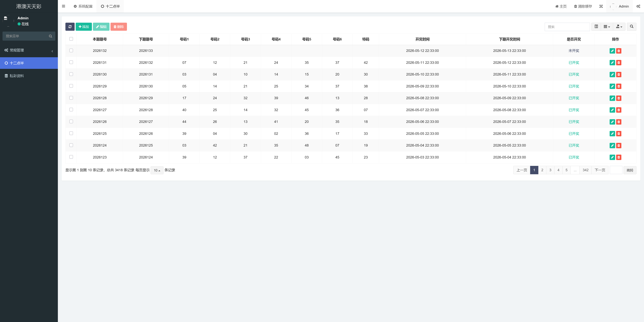Click 上一页 in pagination
Screen dimensions: 644x322
coord(522,170)
